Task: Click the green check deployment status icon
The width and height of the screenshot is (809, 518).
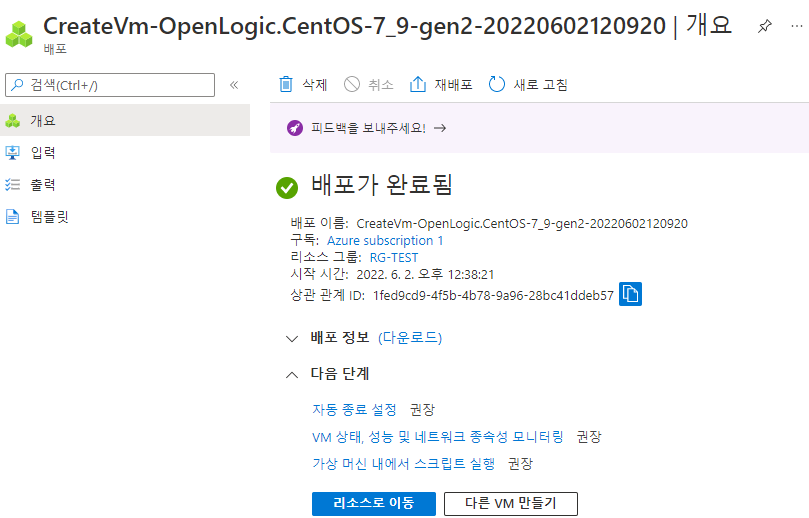Action: pos(287,188)
